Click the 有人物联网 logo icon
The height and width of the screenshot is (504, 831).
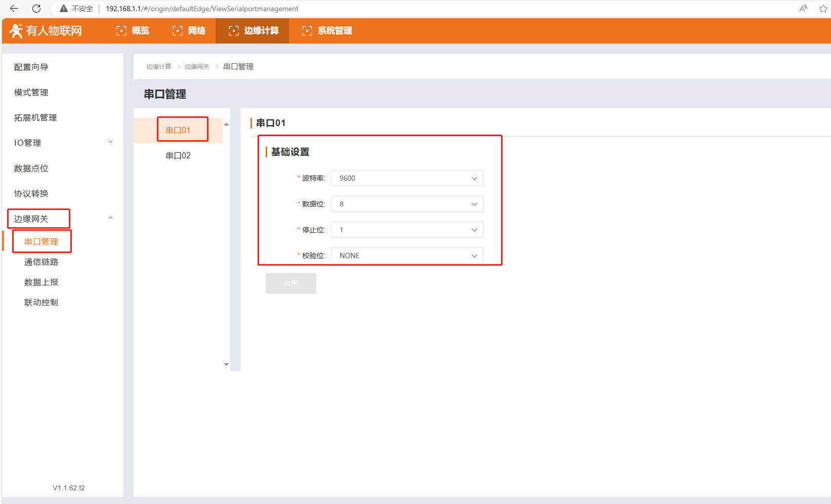[16, 31]
